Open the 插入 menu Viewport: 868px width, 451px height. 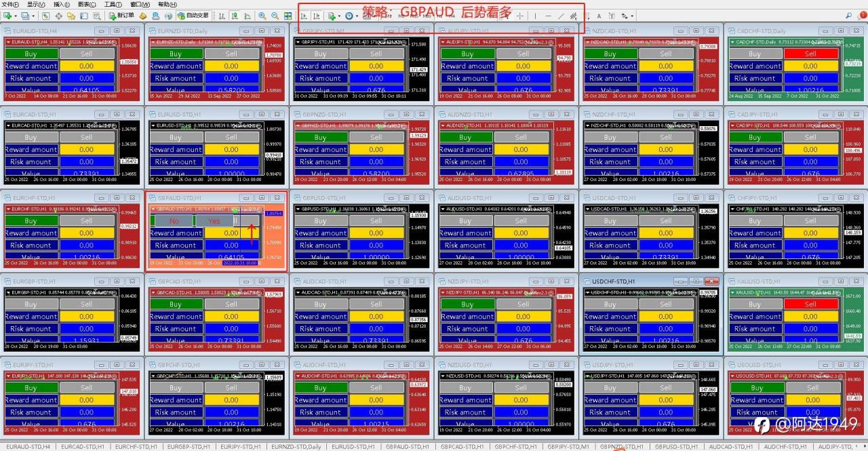coord(62,4)
